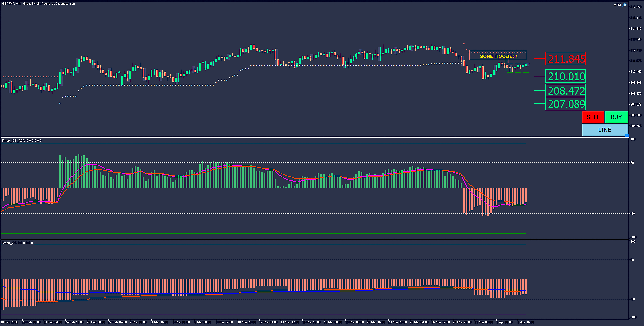The image size is (644, 326).
Task: Click the 207.089 level label
Action: point(566,104)
